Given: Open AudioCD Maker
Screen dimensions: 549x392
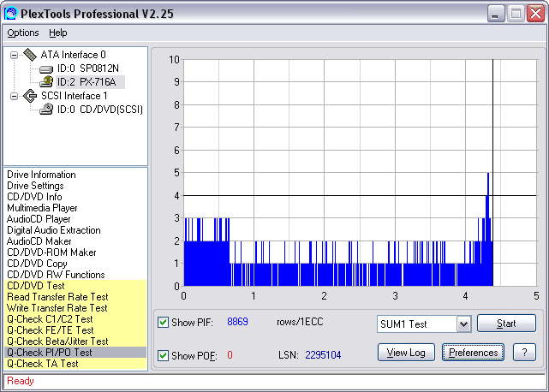Looking at the screenshot, I should pos(39,241).
